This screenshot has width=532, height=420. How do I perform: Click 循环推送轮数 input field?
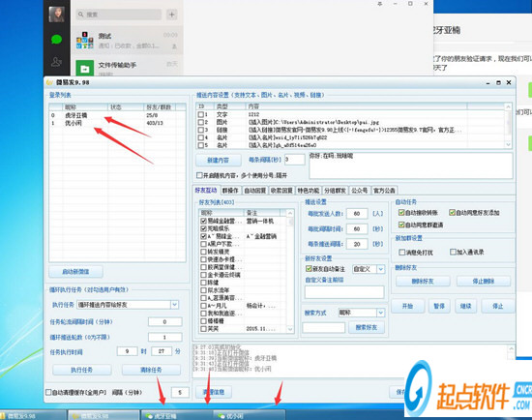(164, 337)
